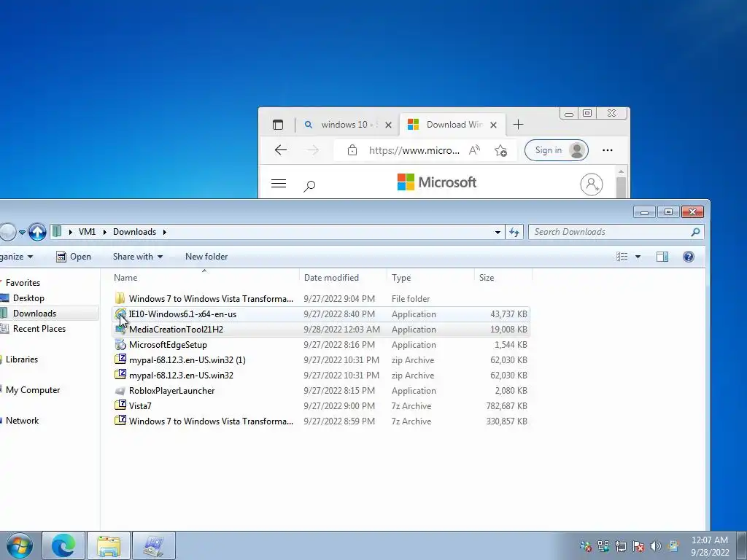Screen dimensions: 747x560
Task: Click the Explorer forward navigation button
Action: click(7, 232)
